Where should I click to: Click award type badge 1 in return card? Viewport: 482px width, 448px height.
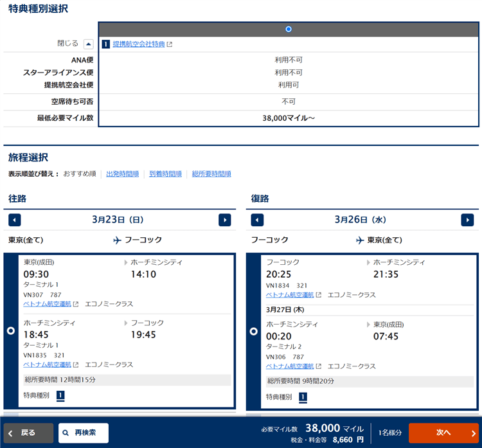pyautogui.click(x=303, y=397)
